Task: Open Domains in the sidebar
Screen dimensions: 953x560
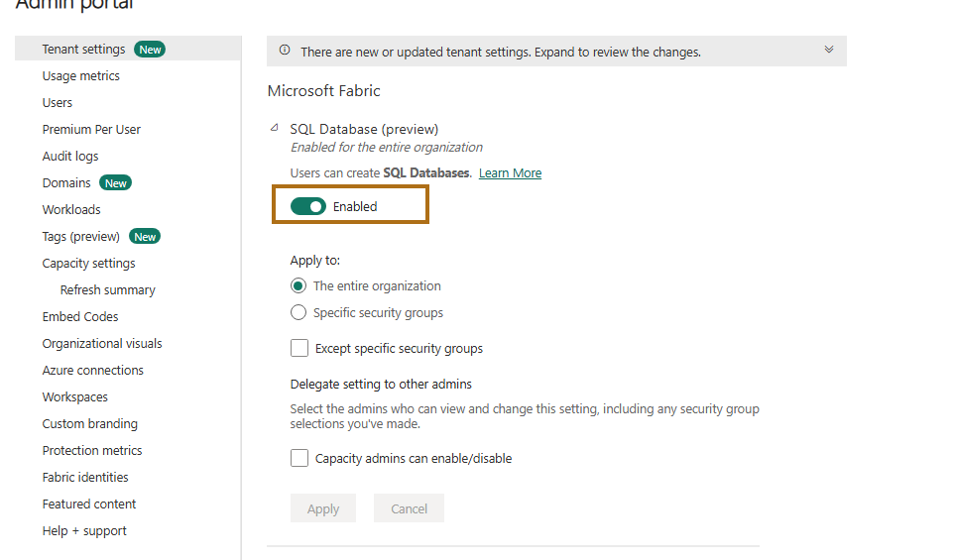Action: click(66, 182)
